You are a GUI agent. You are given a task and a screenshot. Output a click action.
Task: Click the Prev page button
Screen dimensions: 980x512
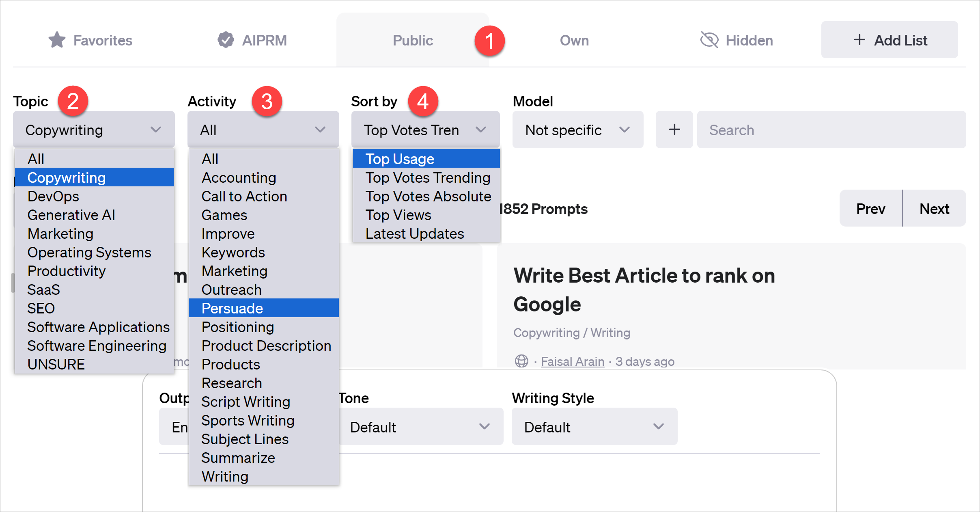(x=870, y=209)
